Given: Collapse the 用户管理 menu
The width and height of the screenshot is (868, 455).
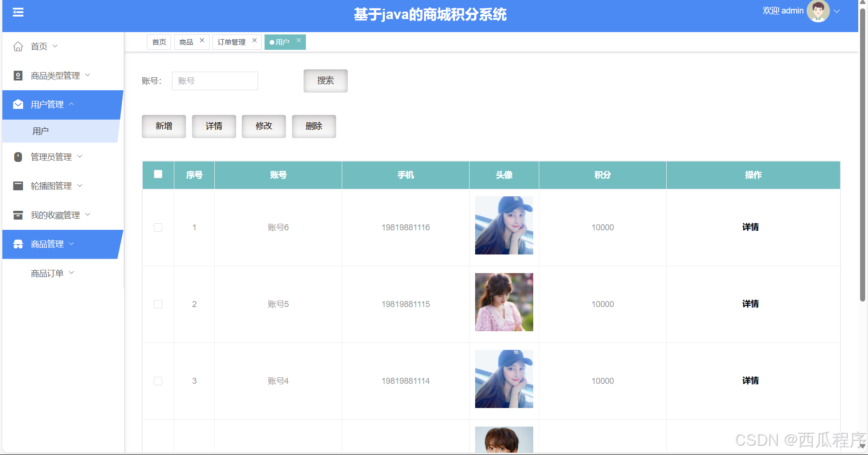Looking at the screenshot, I should coord(72,104).
